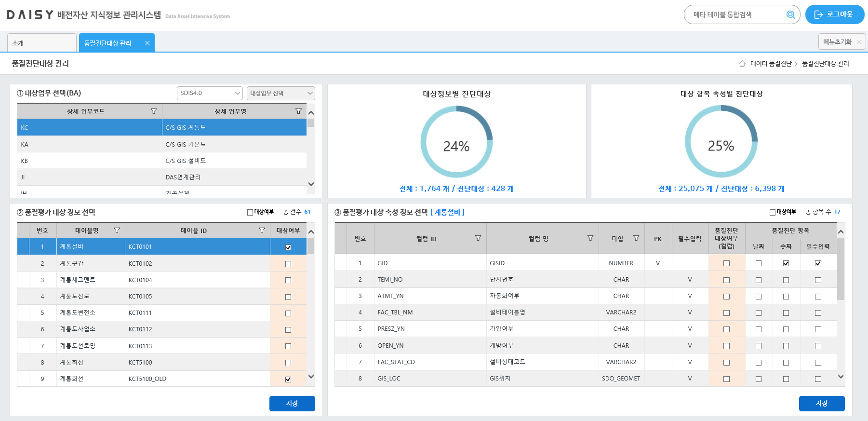
Task: Click the SDO_GEOMET type cell
Action: coord(621,379)
